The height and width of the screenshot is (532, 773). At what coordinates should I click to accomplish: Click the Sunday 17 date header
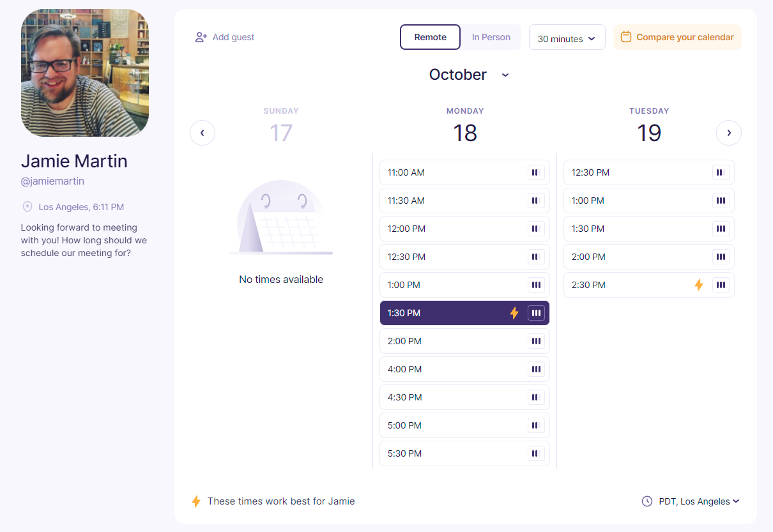pos(281,126)
